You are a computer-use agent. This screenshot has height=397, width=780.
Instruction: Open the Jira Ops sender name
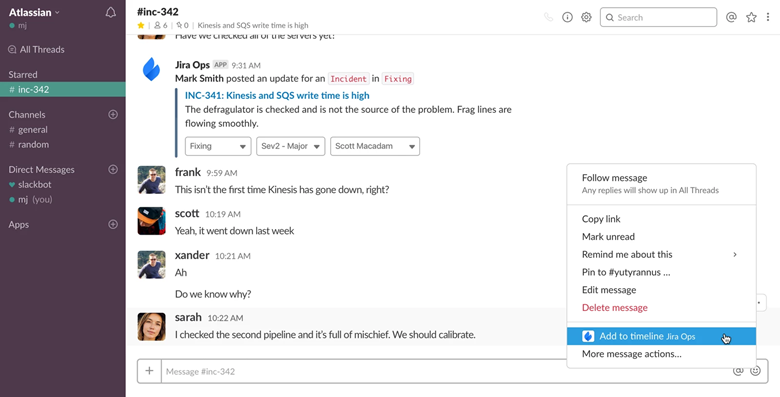point(192,65)
